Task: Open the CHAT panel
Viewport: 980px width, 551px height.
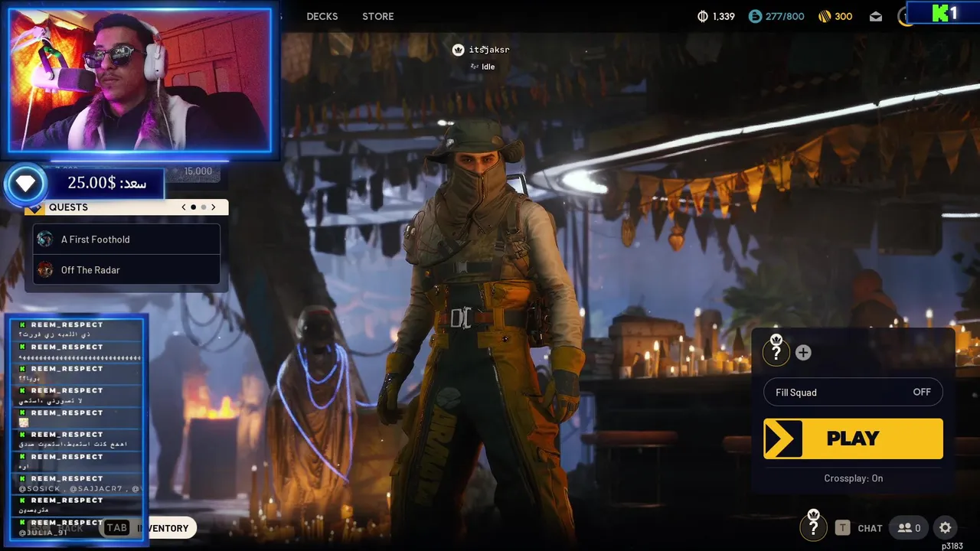Action: (x=870, y=528)
